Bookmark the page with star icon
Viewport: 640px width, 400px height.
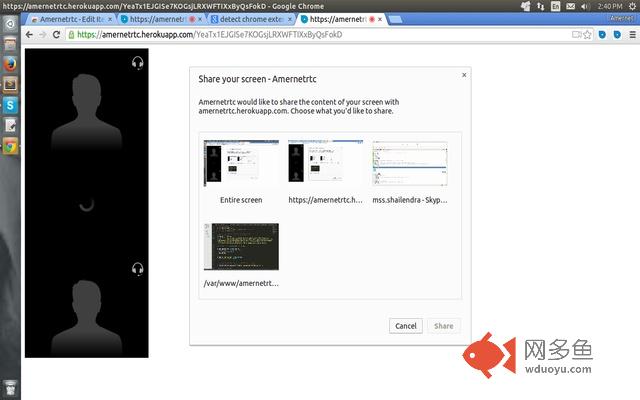click(x=587, y=35)
